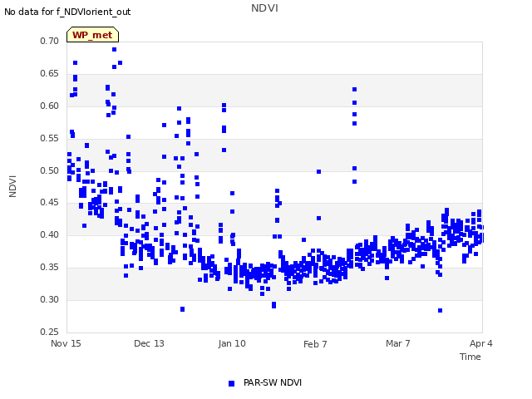Click the Feb 7 x-axis label
The image size is (532, 399).
click(x=315, y=344)
